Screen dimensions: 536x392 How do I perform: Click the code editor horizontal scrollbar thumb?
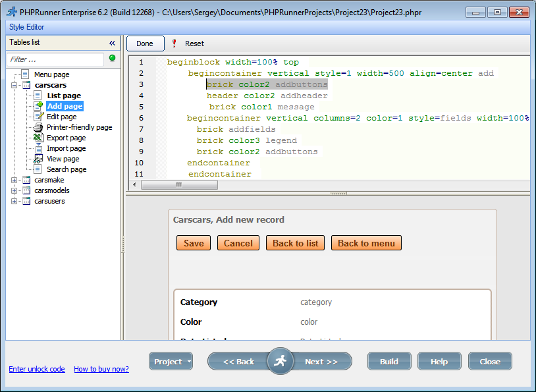click(179, 184)
